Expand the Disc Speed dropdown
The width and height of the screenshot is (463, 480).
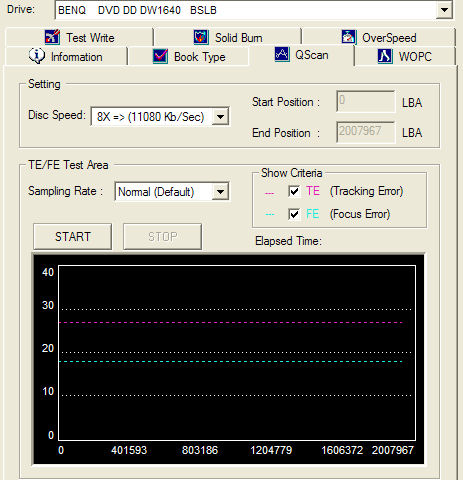(220, 117)
